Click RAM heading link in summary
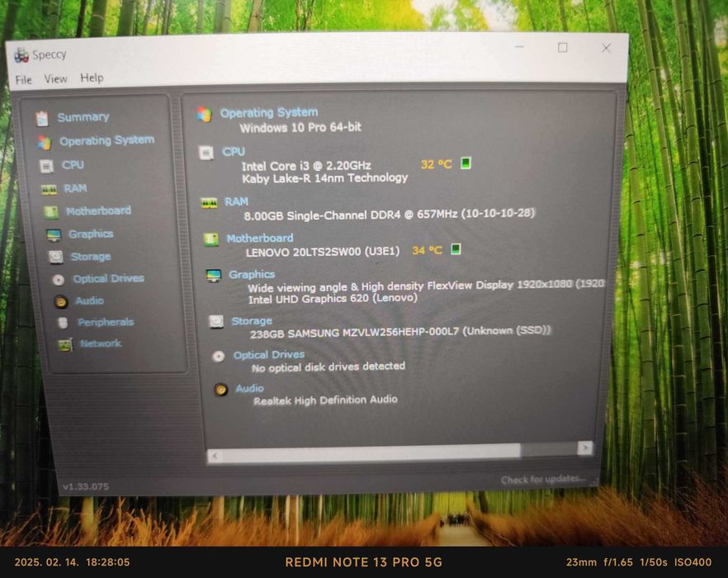The width and height of the screenshot is (728, 578). tap(237, 201)
